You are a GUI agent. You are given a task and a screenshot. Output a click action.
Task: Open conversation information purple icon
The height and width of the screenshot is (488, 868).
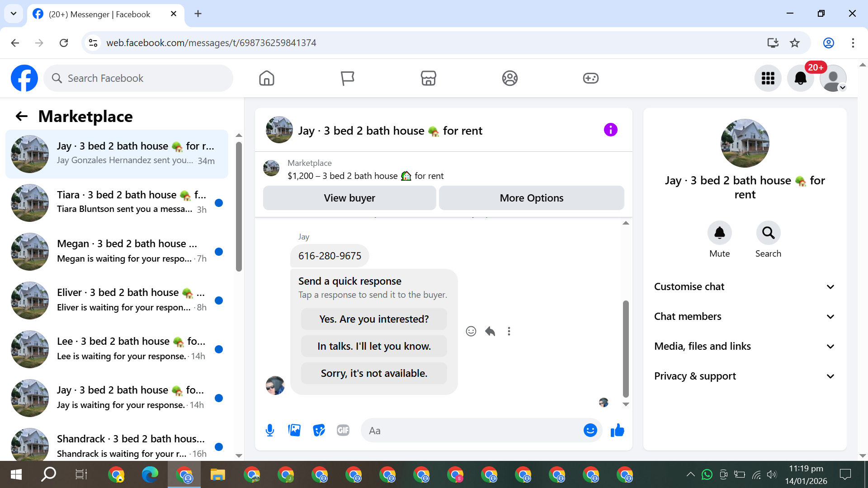click(610, 130)
